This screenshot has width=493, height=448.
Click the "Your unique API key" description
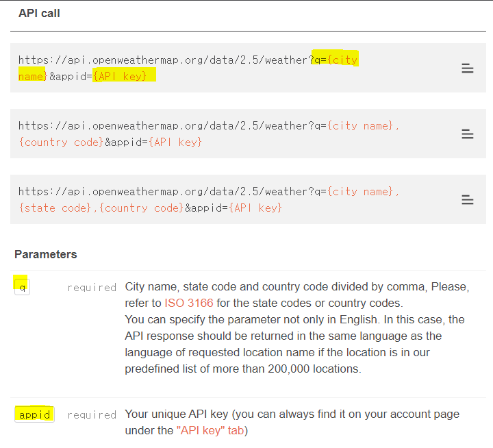[292, 422]
